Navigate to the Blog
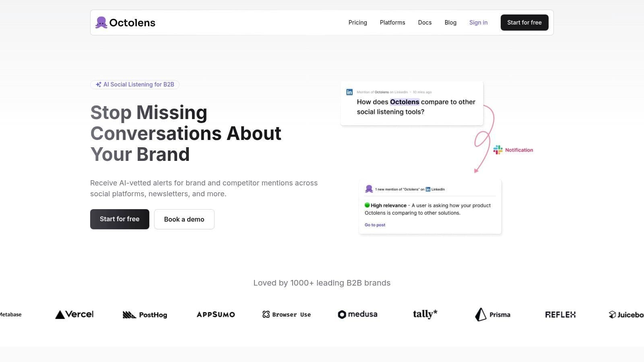The image size is (644, 362). (450, 23)
